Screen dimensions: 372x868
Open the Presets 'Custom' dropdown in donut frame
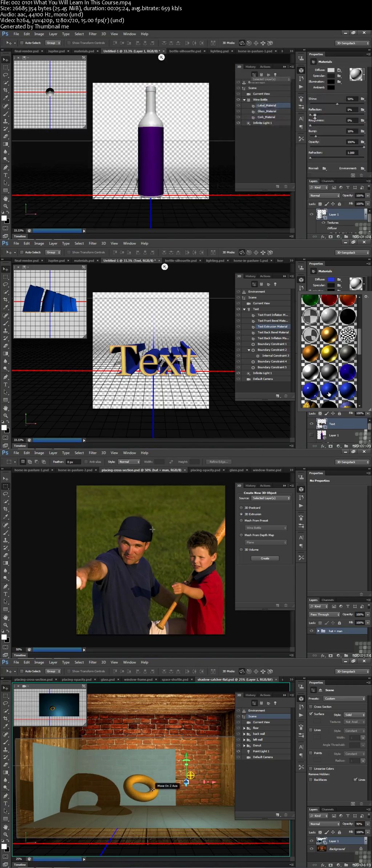click(x=344, y=699)
